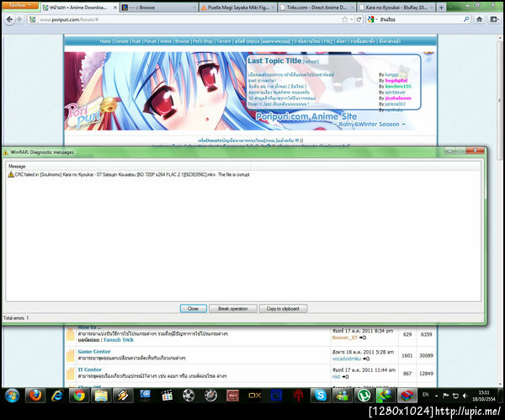The height and width of the screenshot is (420, 505).
Task: Close the WinRAR diagnostic messages with Close button
Action: pyautogui.click(x=194, y=309)
